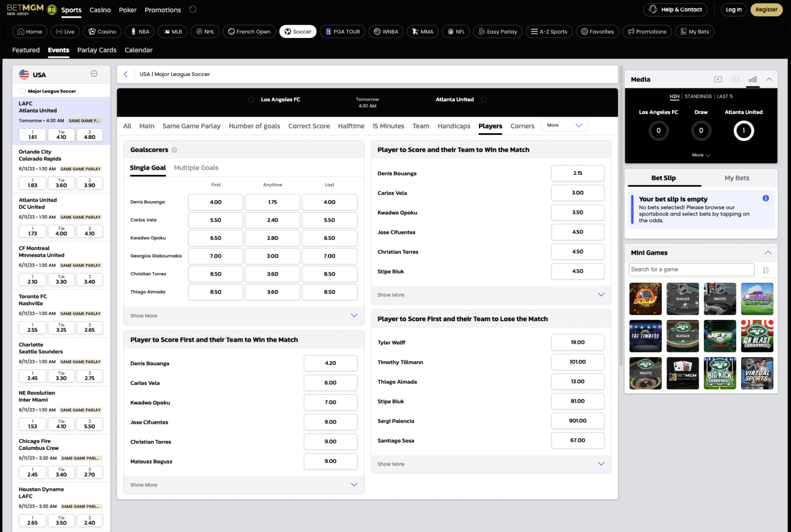Open the PGA TOUR sport pill
791x532 pixels.
[342, 31]
